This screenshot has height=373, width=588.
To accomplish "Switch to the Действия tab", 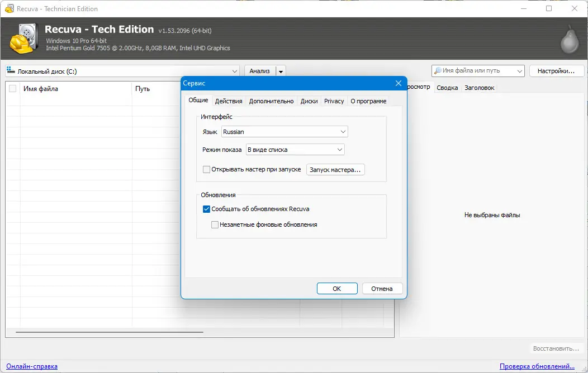I will pyautogui.click(x=229, y=101).
